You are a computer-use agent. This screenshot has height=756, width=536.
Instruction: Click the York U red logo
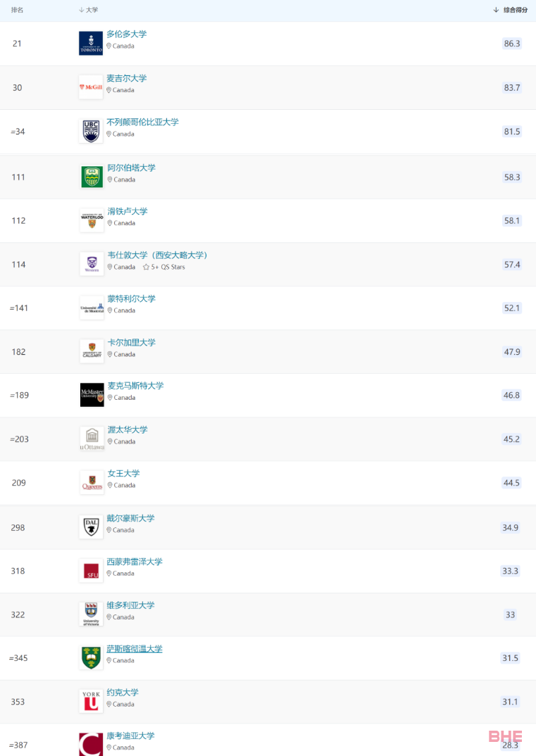(x=91, y=701)
